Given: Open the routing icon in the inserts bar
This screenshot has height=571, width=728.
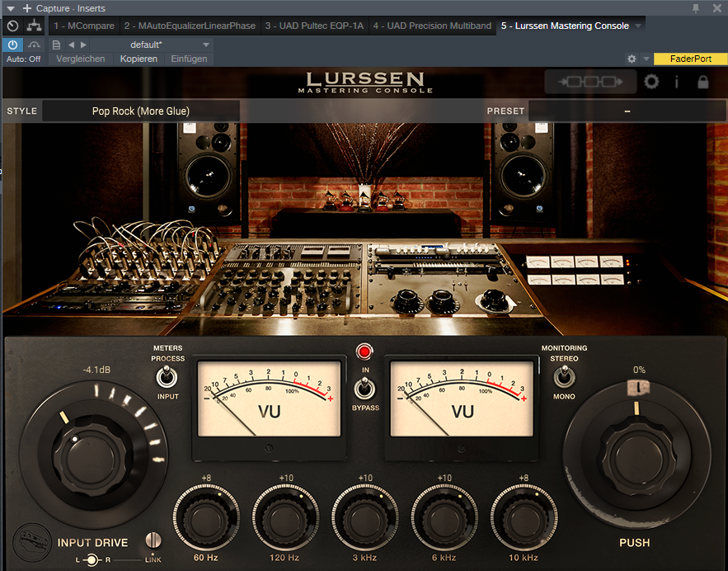Looking at the screenshot, I should pos(34,26).
